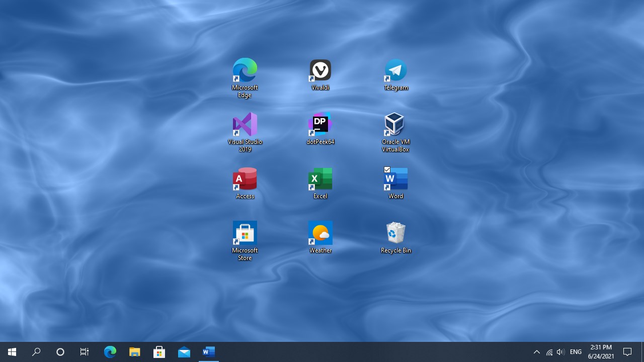Open Task View on the taskbar
644x362 pixels.
click(85, 352)
